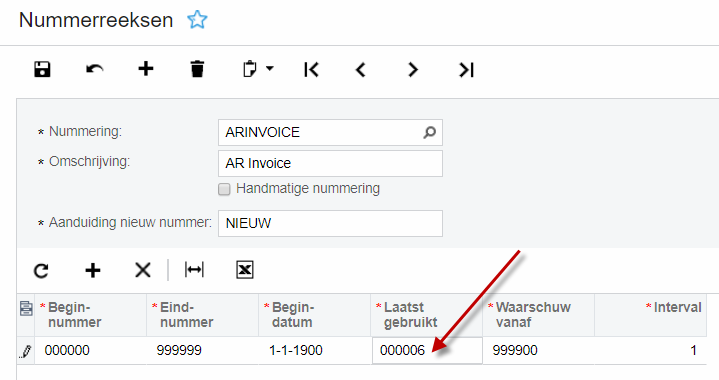Click the pencil edit indicator on row
The image size is (719, 380).
(26, 351)
